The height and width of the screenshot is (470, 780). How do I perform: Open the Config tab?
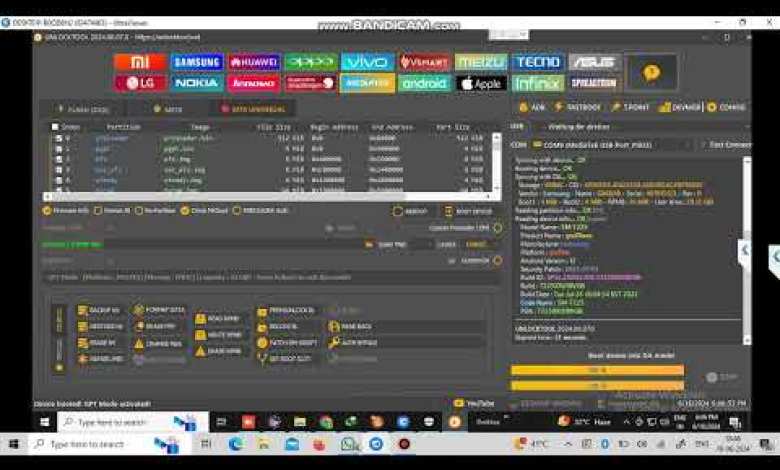[x=726, y=107]
